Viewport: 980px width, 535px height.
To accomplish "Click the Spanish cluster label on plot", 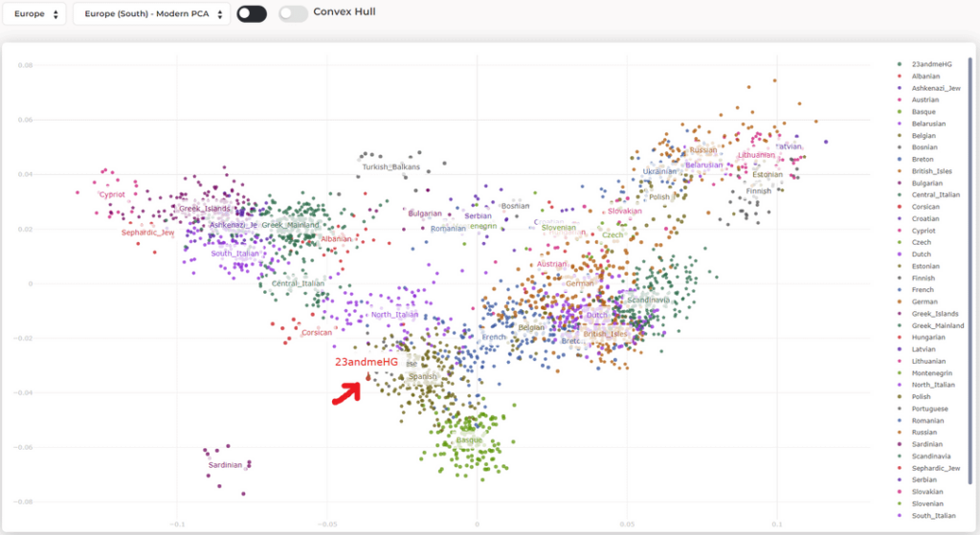I will (423, 376).
